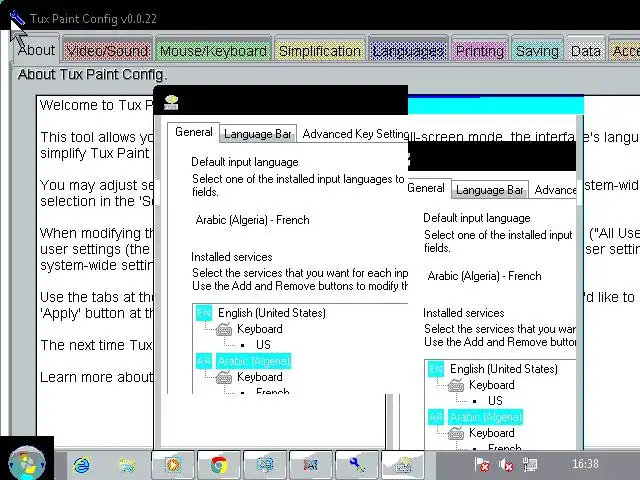Select highlighted Arabic (Algeria) in front dialog tree
The image size is (640, 480).
coord(253,361)
